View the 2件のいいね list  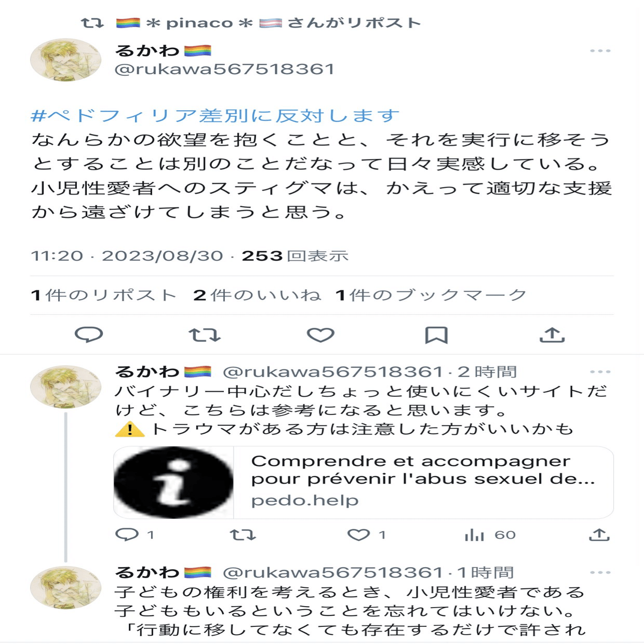[257, 295]
